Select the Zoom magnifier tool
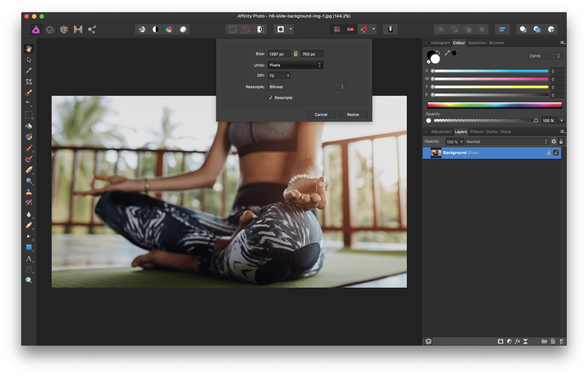Image resolution: width=588 pixels, height=376 pixels. [29, 280]
